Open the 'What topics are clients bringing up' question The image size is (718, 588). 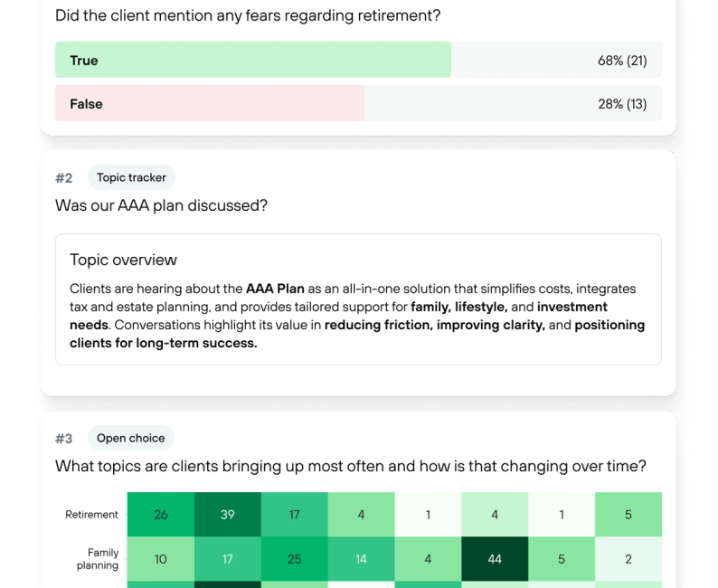pyautogui.click(x=350, y=467)
